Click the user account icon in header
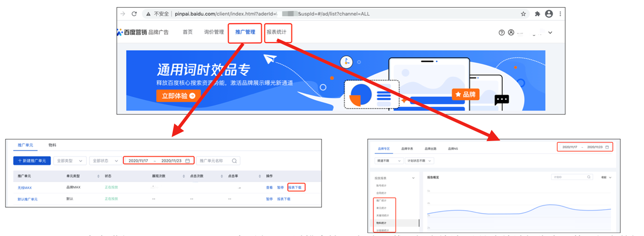The image size is (644, 236). point(511,33)
